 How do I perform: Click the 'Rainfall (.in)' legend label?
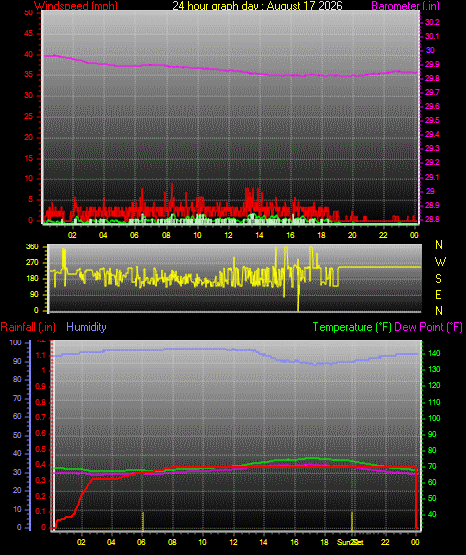pos(28,327)
